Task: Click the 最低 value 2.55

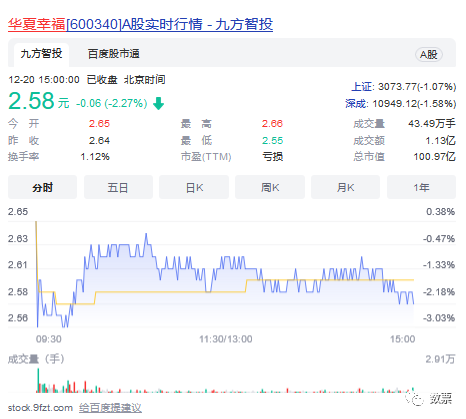Action: point(272,140)
